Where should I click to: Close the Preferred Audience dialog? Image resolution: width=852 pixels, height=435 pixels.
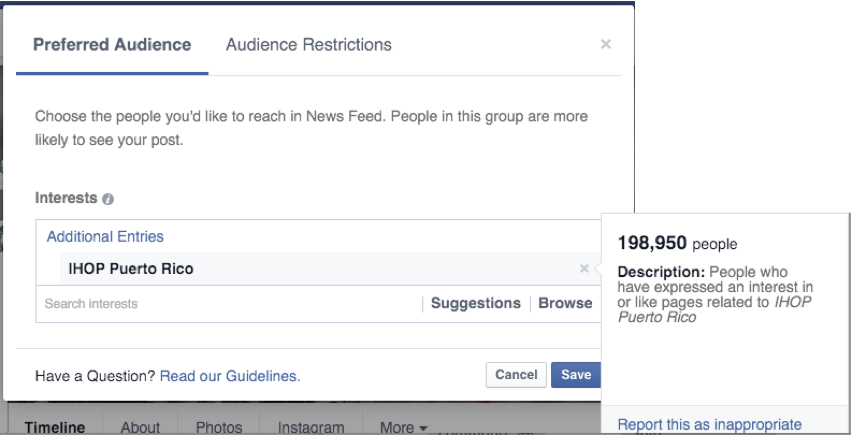[x=605, y=45]
